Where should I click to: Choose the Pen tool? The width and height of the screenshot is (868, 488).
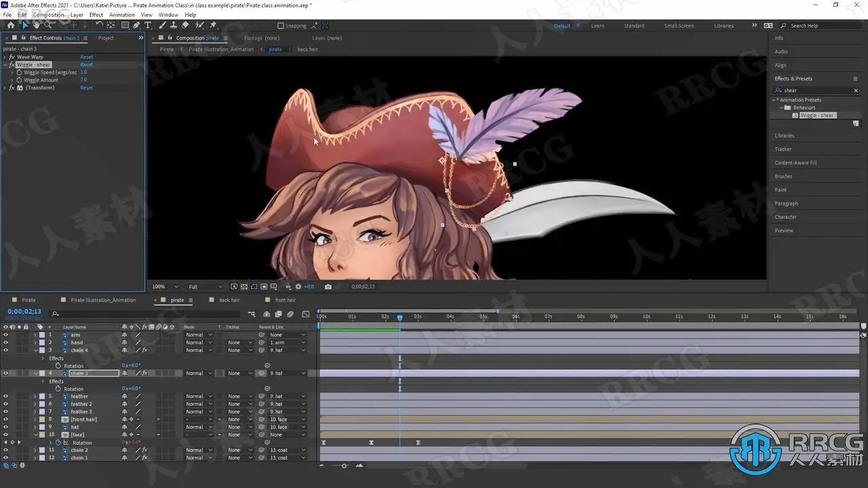136,25
